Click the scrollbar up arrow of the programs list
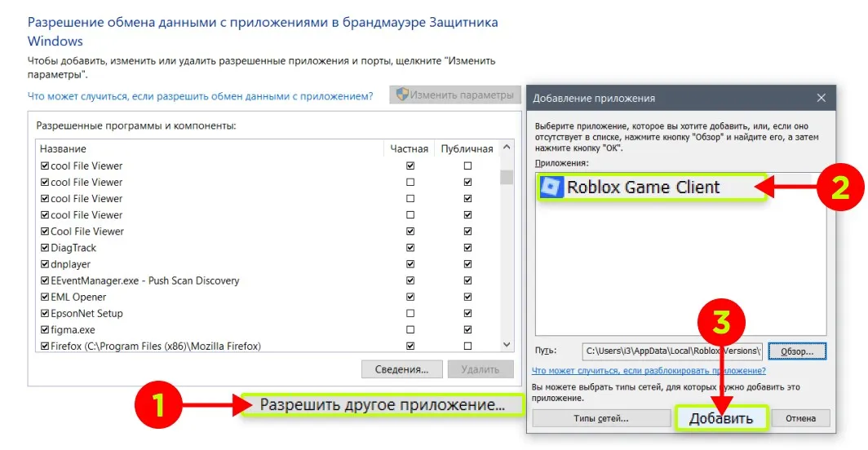 pos(507,148)
